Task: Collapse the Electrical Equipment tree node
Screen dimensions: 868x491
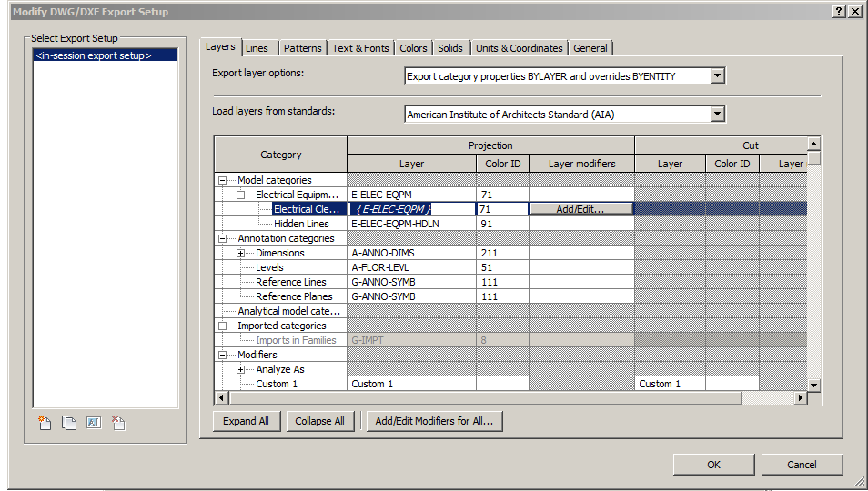Action: pos(241,195)
